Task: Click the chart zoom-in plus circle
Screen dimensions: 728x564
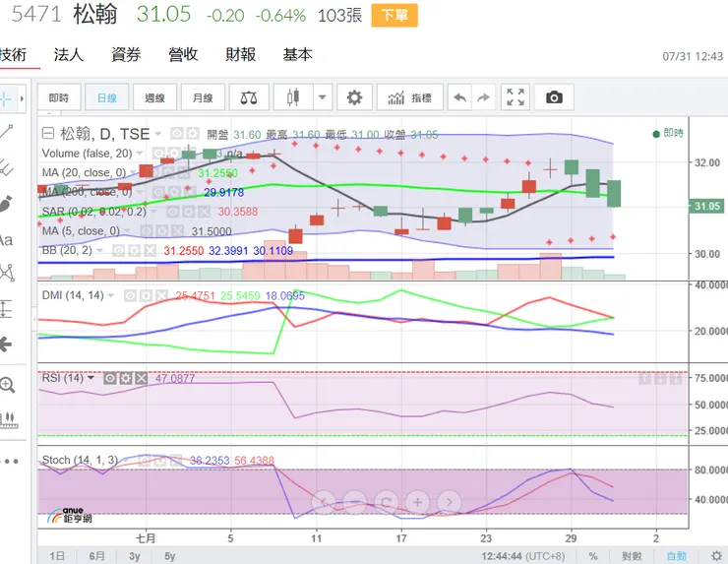Action: [417, 502]
